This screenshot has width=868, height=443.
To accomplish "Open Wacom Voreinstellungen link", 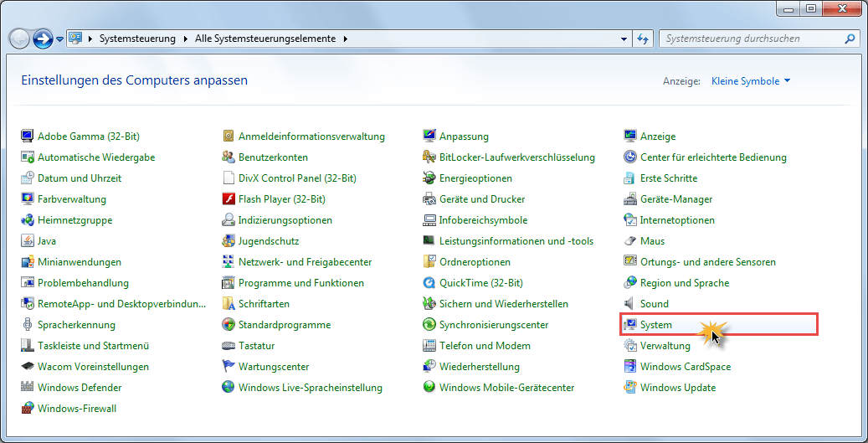I will coord(93,367).
